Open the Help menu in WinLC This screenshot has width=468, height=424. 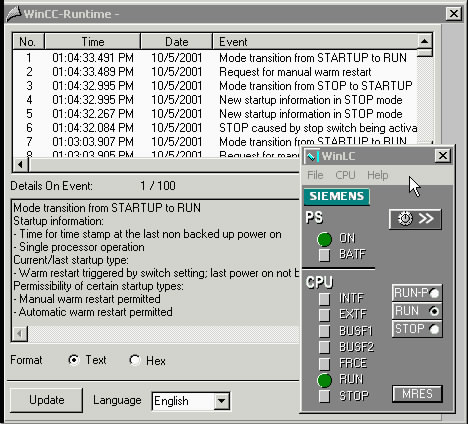pyautogui.click(x=378, y=175)
